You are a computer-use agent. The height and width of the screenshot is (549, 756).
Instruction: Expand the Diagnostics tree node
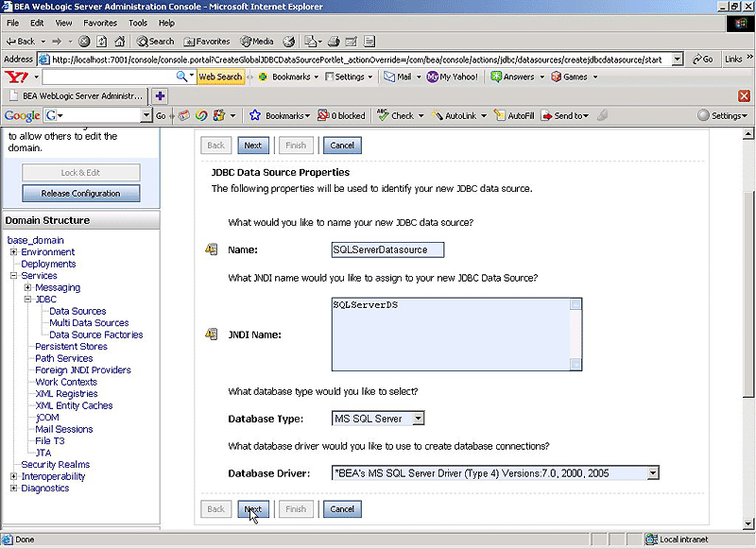point(14,488)
